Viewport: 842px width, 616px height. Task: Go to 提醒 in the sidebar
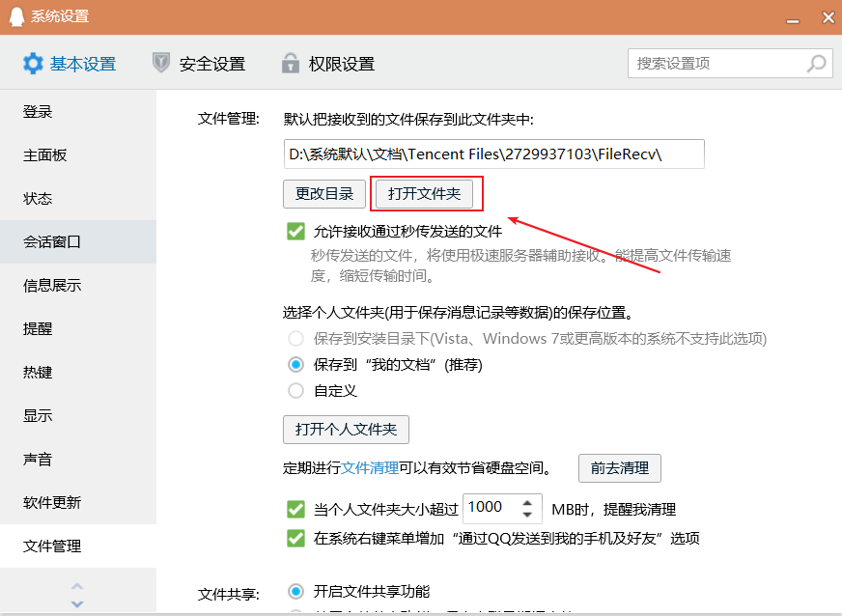click(78, 328)
